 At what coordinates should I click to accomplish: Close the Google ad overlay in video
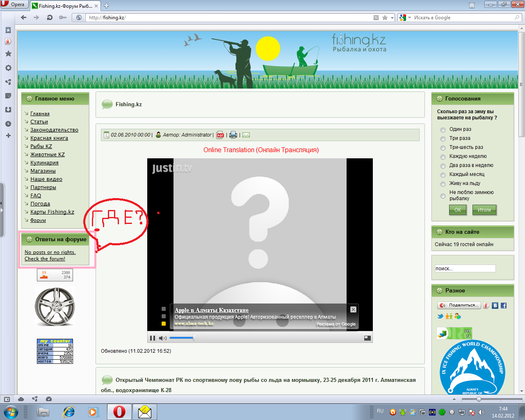(353, 310)
